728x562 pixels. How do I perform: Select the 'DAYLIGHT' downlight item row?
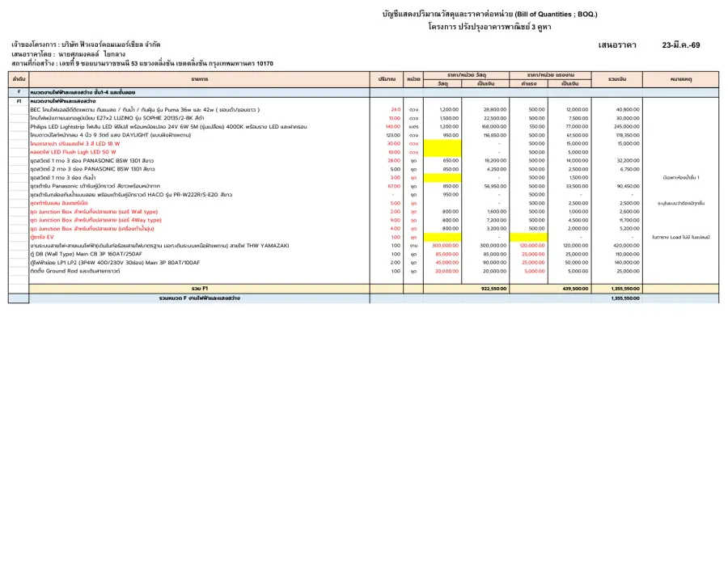point(111,135)
